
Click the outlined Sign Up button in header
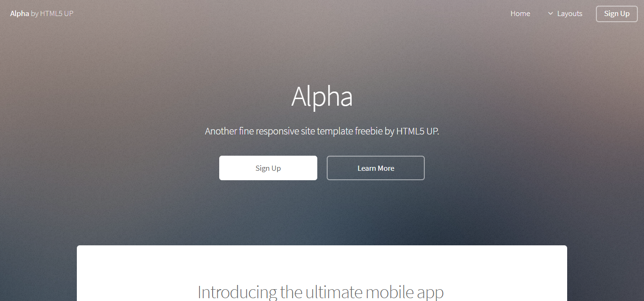(x=617, y=14)
